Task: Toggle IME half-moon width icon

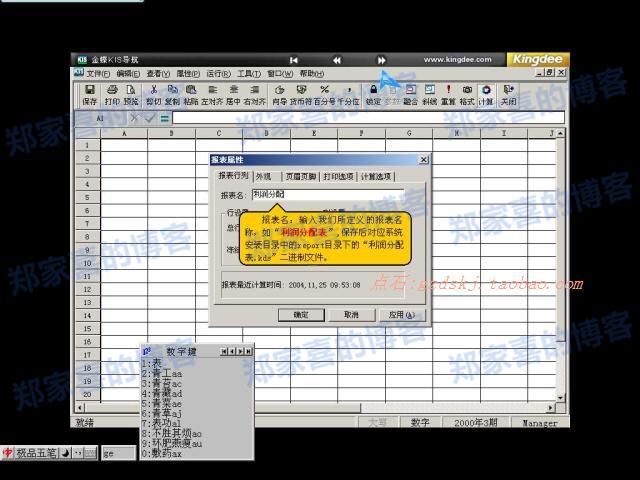Action: 65,453
